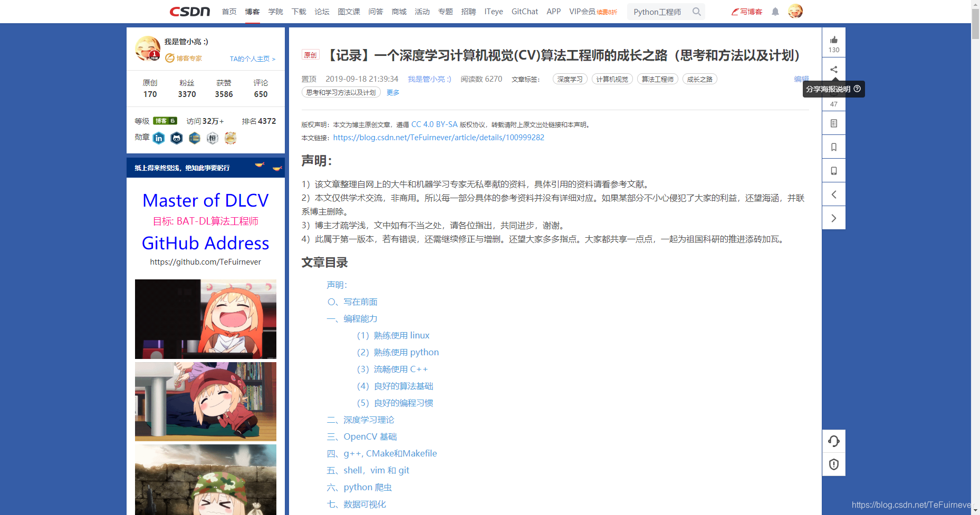Click the share icon in sidebar
Image resolution: width=980 pixels, height=515 pixels.
[x=833, y=70]
